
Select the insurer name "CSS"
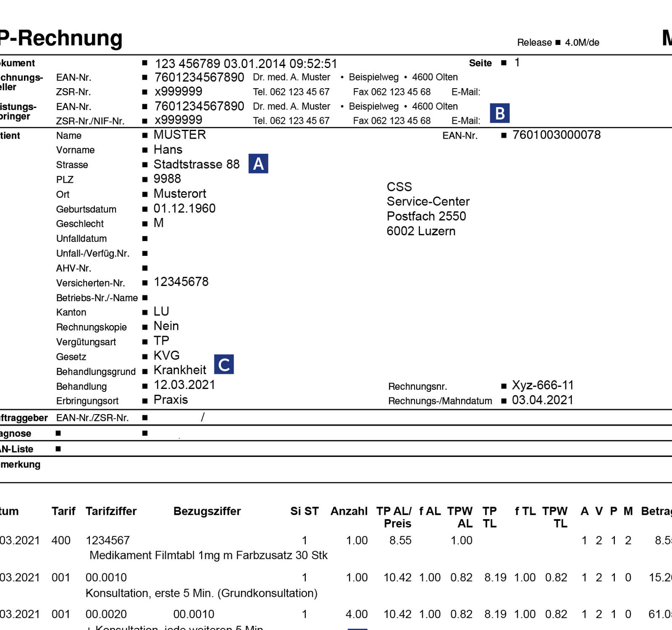(399, 187)
